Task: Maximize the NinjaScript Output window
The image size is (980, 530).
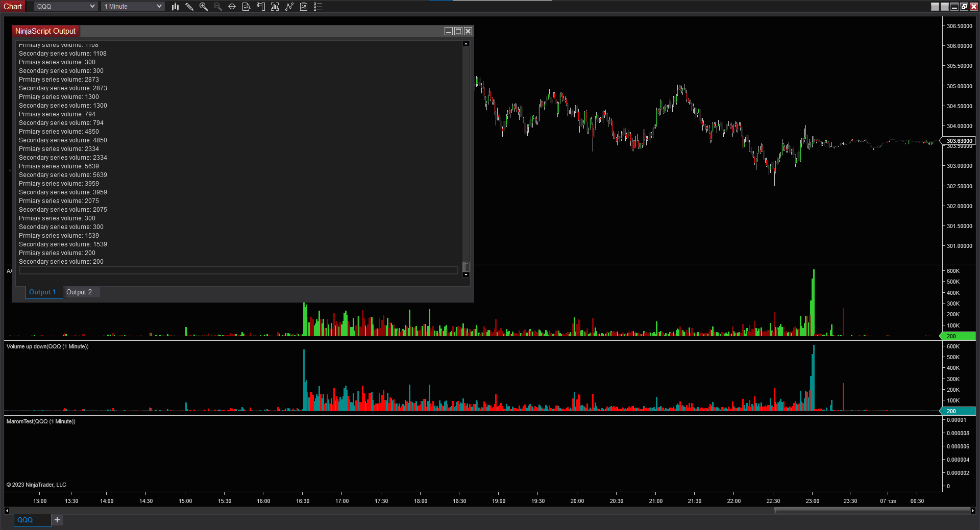Action: point(458,31)
